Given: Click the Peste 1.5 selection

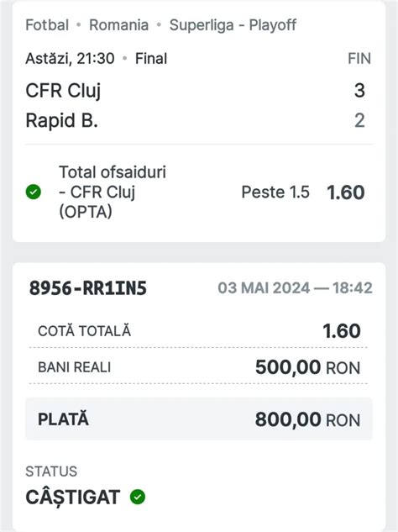Looking at the screenshot, I should tap(275, 192).
